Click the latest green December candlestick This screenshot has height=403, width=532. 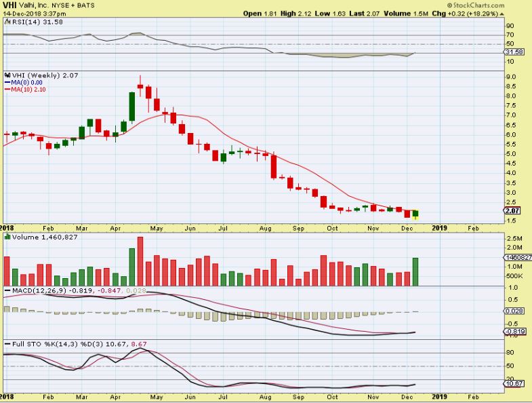pyautogui.click(x=415, y=215)
